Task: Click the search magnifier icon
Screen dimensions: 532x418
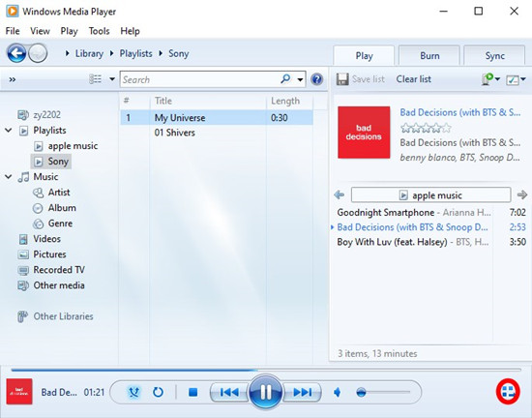Action: (x=285, y=79)
